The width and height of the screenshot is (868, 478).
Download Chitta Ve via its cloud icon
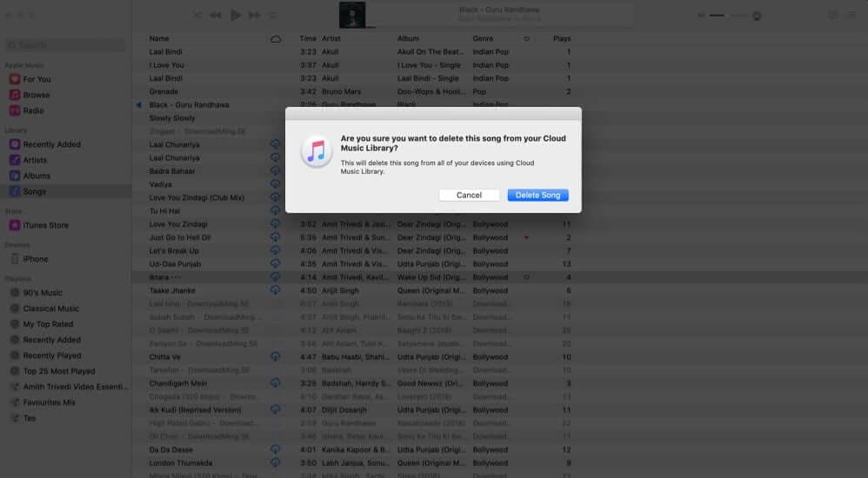[x=275, y=356]
